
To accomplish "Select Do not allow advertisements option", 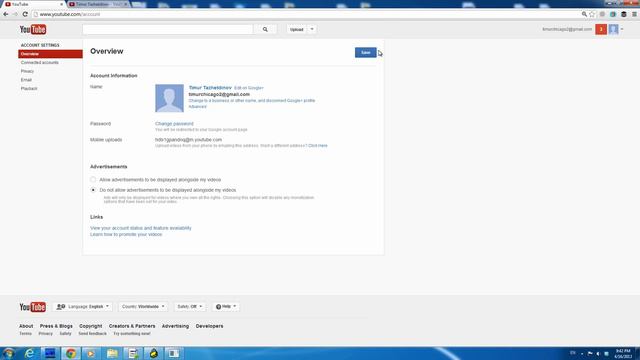I will [x=93, y=190].
